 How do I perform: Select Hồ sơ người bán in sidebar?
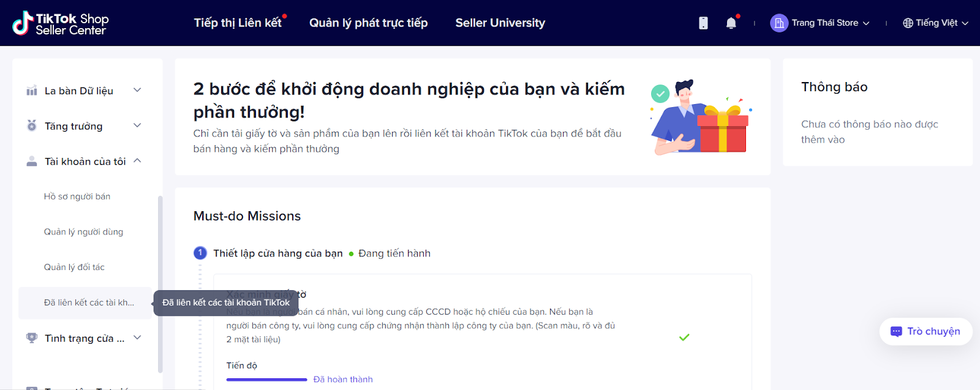77,197
